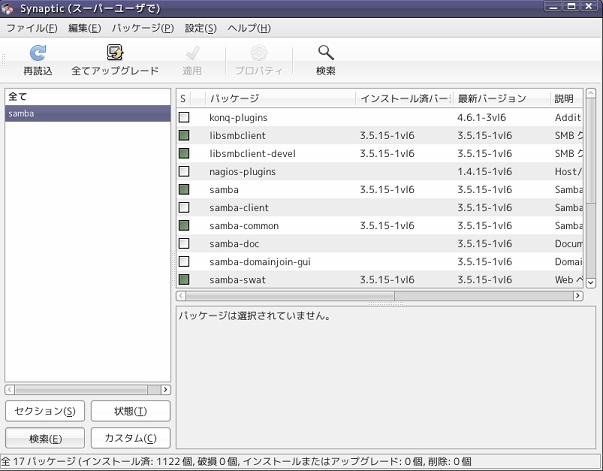Open Properties (プロパティ) gear icon
Screen dimensions: 603x471
click(x=259, y=53)
